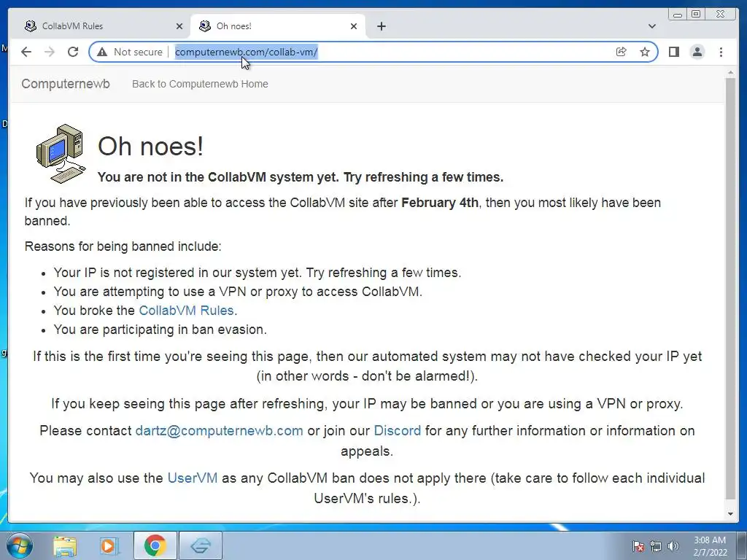The width and height of the screenshot is (747, 560).
Task: Open the side panel icon
Action: (673, 52)
